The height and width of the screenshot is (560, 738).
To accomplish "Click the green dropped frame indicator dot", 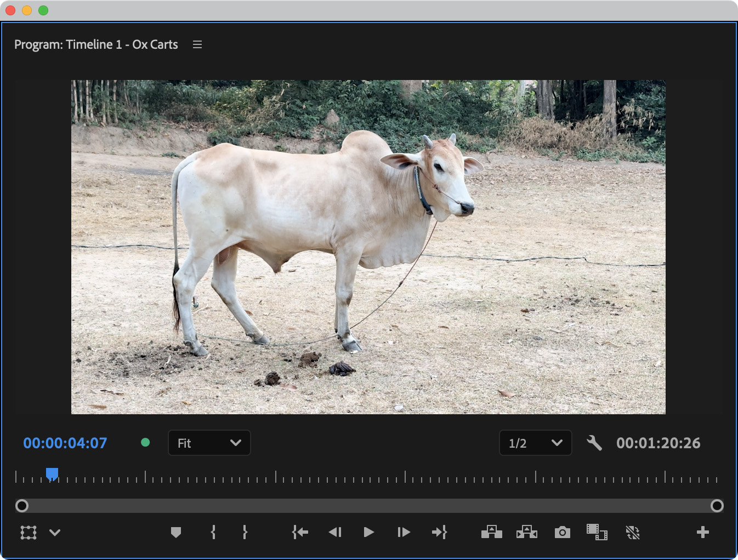I will (x=145, y=442).
